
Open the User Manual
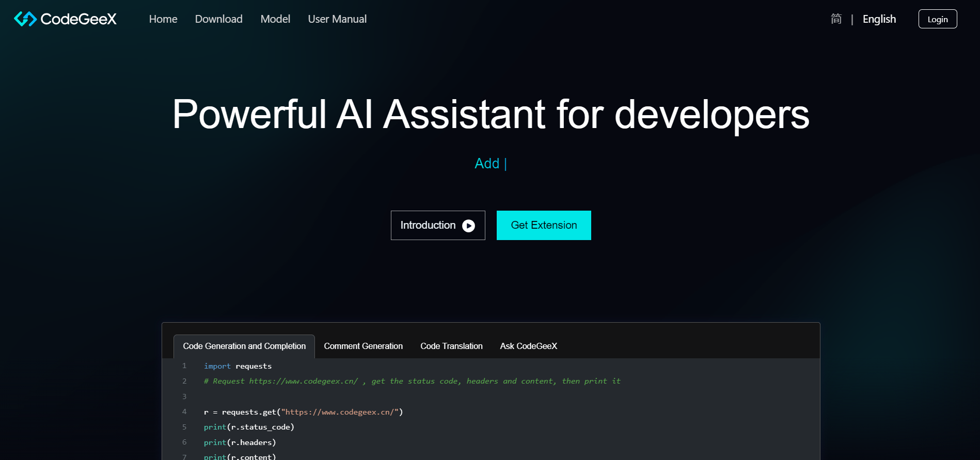click(x=337, y=19)
